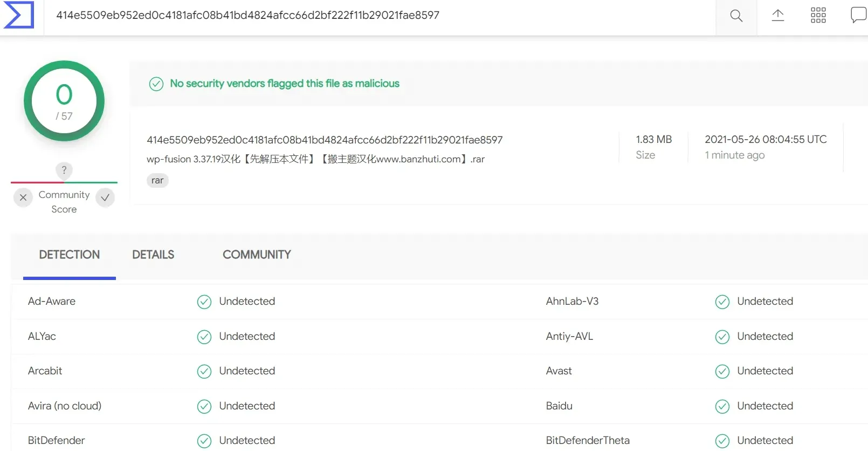Click the 0 / 57 detection score circle
The width and height of the screenshot is (868, 451).
click(x=64, y=101)
